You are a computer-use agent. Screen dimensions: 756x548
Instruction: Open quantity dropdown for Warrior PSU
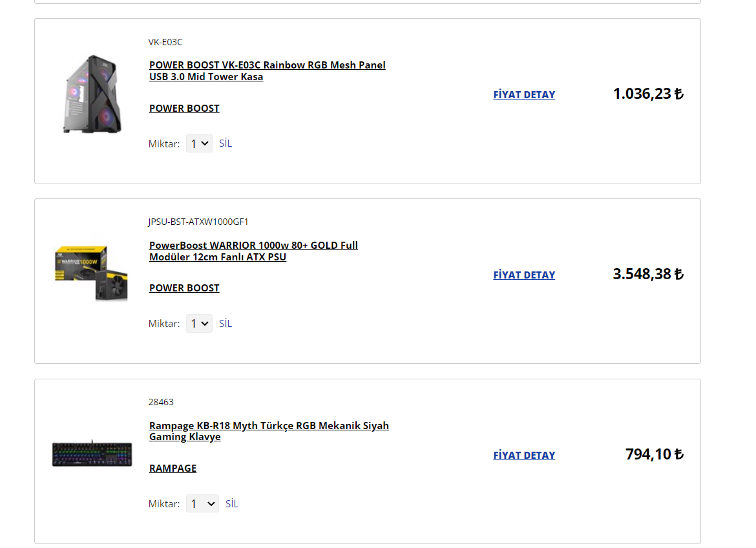point(199,323)
